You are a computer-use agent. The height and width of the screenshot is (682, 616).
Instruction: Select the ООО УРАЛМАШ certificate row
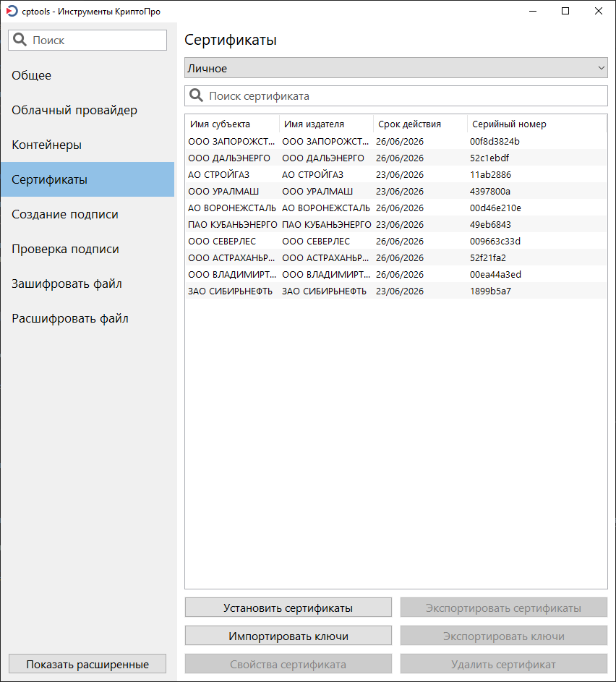(x=395, y=191)
